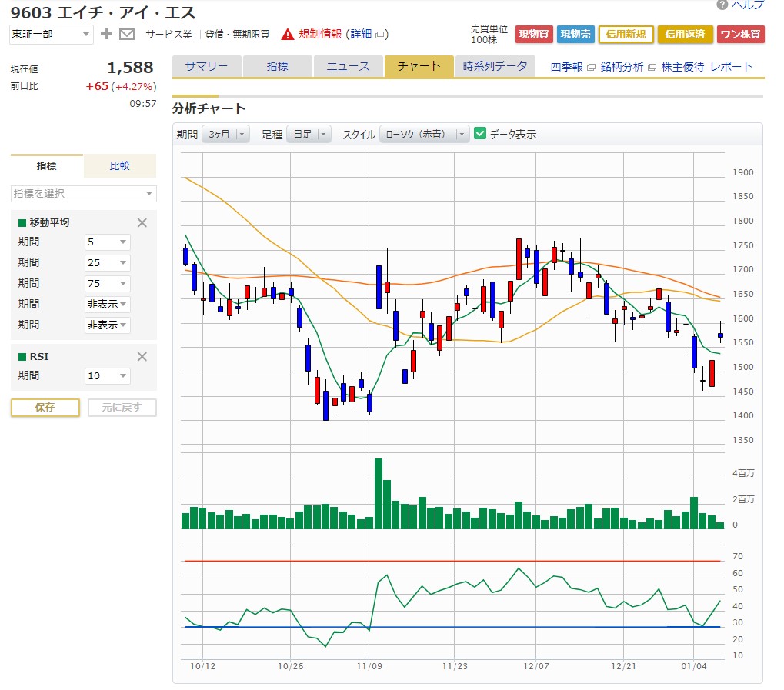
Task: Click the help question mark icon
Action: [x=722, y=5]
